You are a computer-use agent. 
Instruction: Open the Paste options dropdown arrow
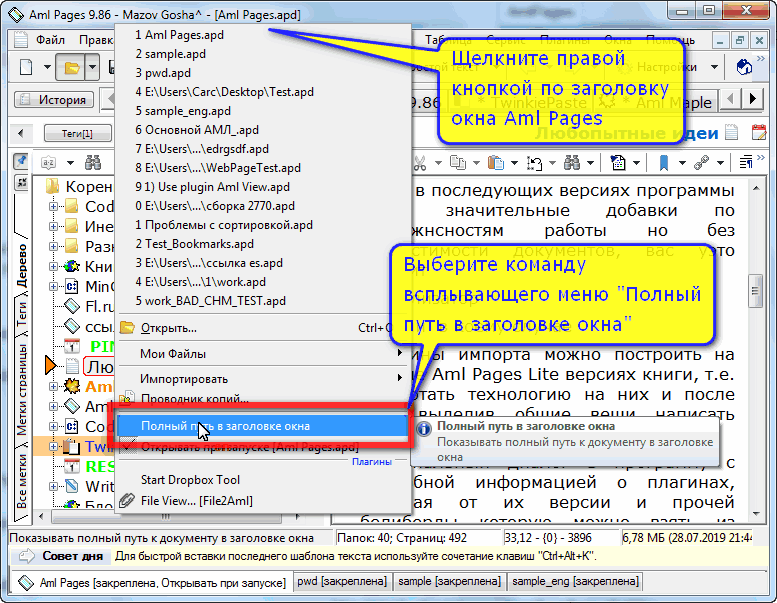[514, 163]
